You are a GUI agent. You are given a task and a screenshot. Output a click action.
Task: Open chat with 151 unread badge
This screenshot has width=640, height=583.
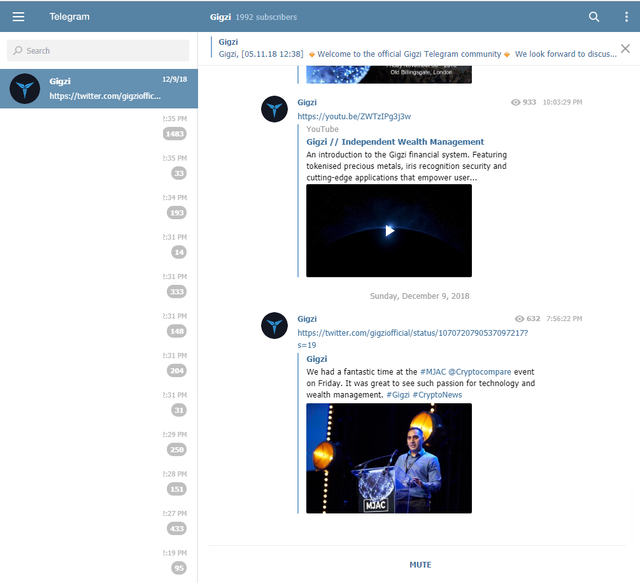coord(99,484)
